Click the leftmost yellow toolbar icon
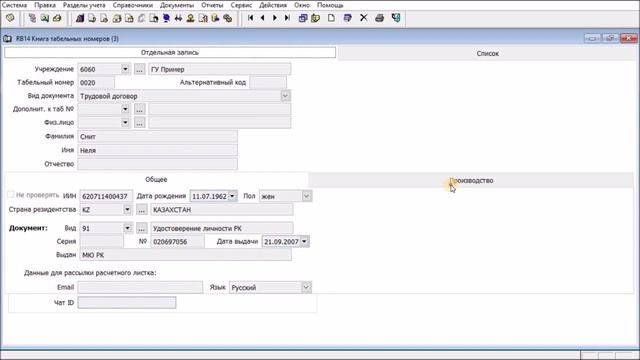The image size is (640, 360). pyautogui.click(x=10, y=18)
